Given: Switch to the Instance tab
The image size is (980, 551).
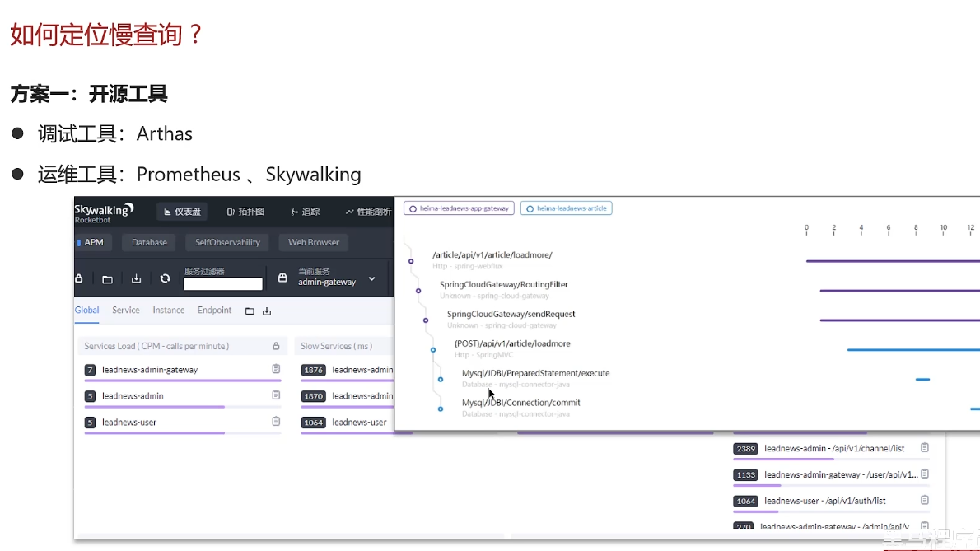Looking at the screenshot, I should (x=169, y=311).
